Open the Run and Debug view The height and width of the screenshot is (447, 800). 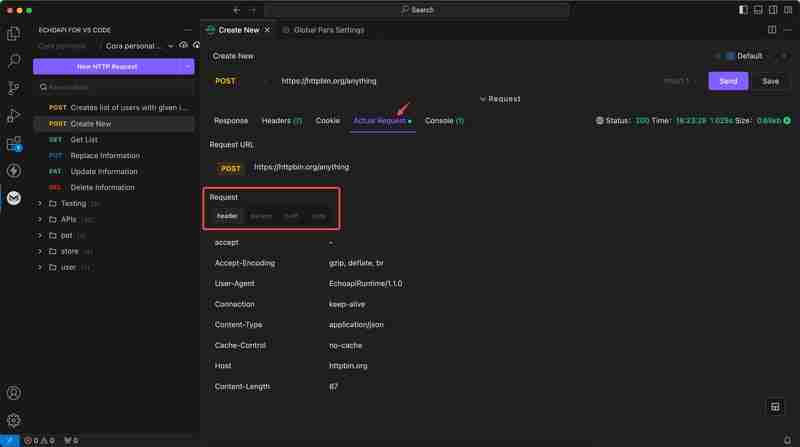[14, 116]
